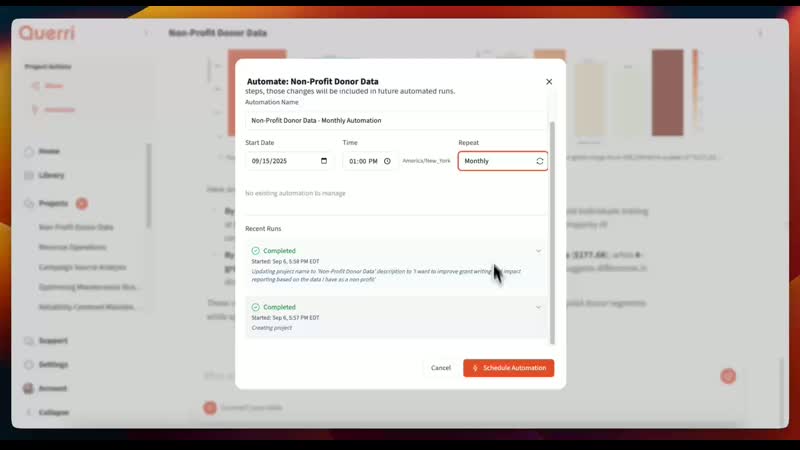Open the Repeat dropdown set to Monthly
800x450 pixels.
tap(503, 161)
